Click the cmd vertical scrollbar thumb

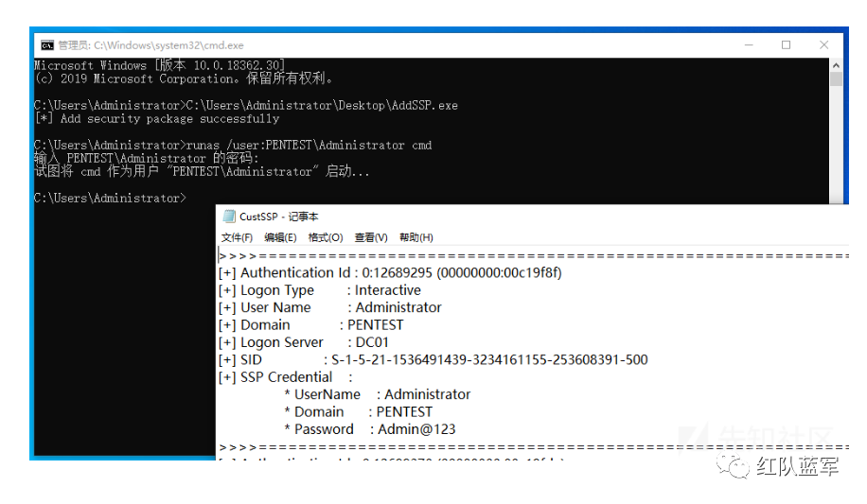click(x=836, y=79)
